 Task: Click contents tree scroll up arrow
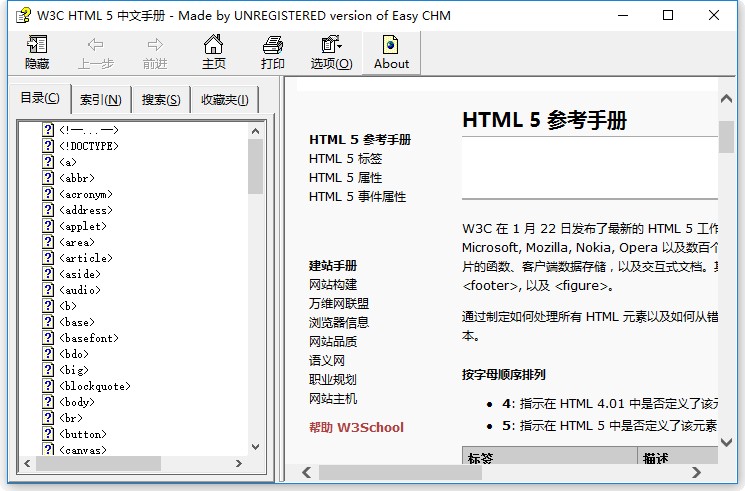coord(255,131)
